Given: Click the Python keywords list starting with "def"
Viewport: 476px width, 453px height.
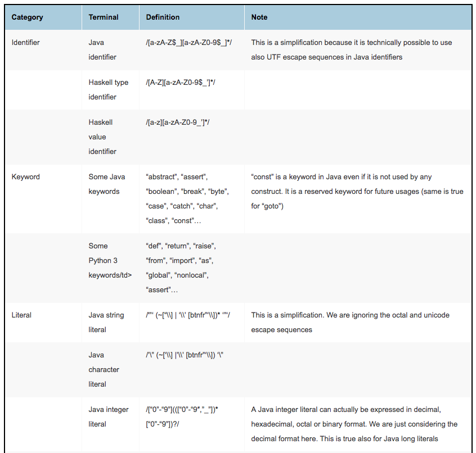Looking at the screenshot, I should [x=180, y=268].
